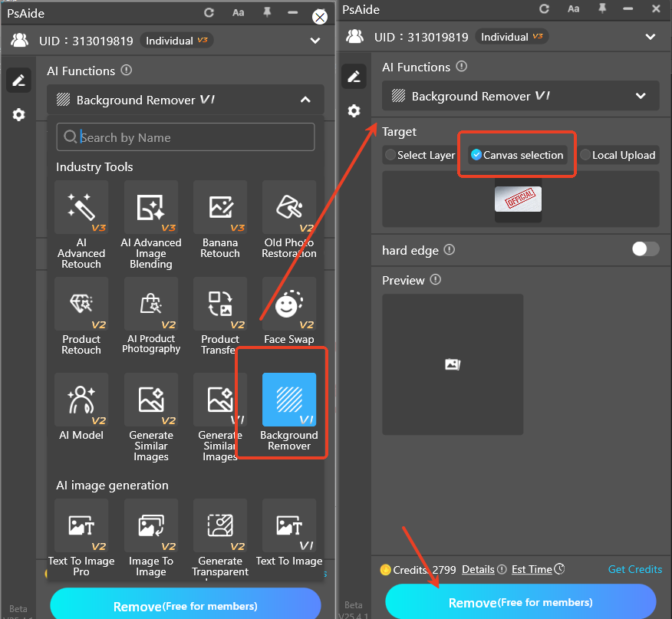Image resolution: width=672 pixels, height=619 pixels.
Task: Click the Get Credits link
Action: tap(635, 569)
